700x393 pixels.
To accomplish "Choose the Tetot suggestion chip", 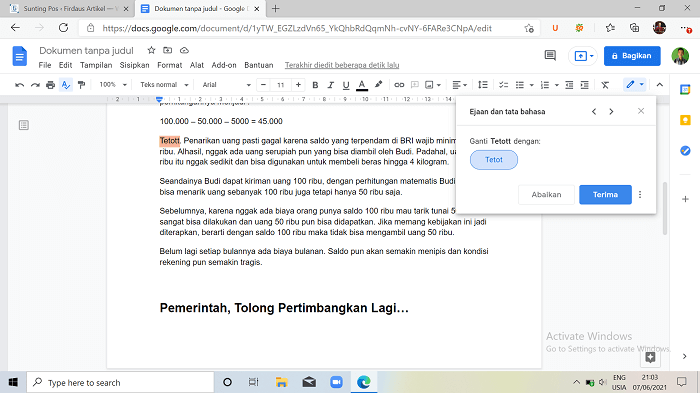I will tap(494, 160).
